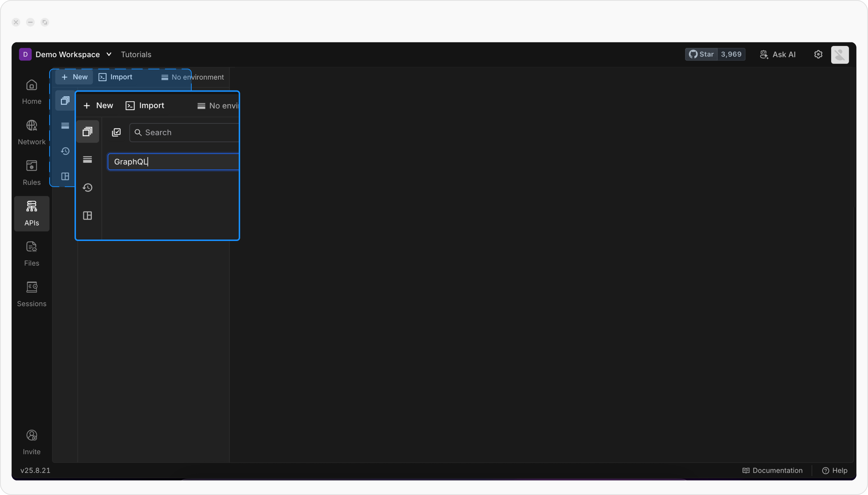Open History in the magnified panel
The image size is (868, 495).
tap(88, 187)
